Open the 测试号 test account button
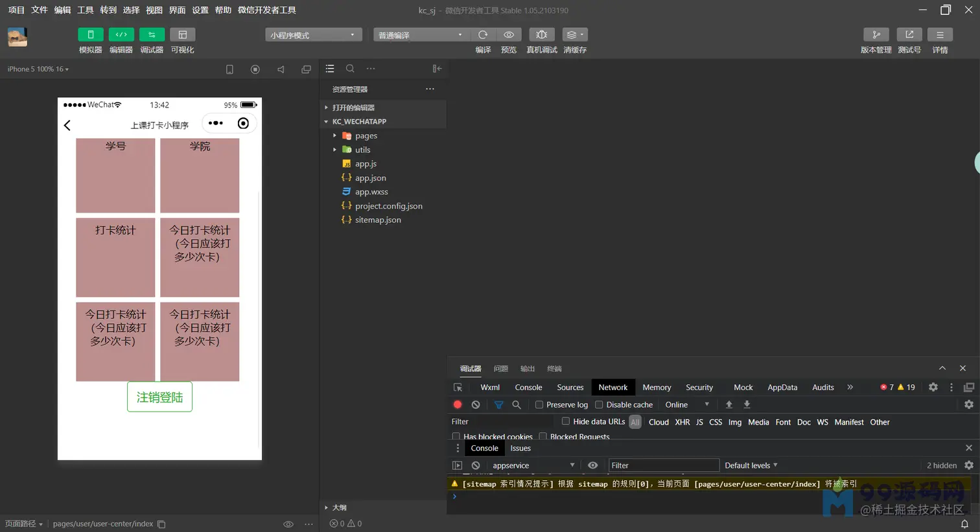 (x=909, y=34)
